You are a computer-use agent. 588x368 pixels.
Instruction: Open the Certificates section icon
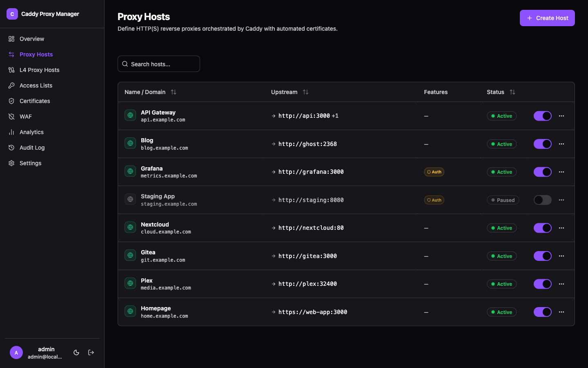click(x=11, y=101)
